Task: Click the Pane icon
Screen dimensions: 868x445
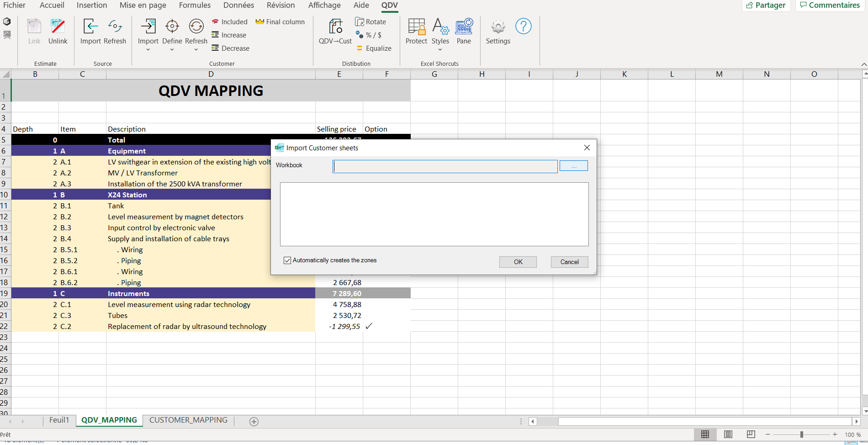Action: [464, 26]
